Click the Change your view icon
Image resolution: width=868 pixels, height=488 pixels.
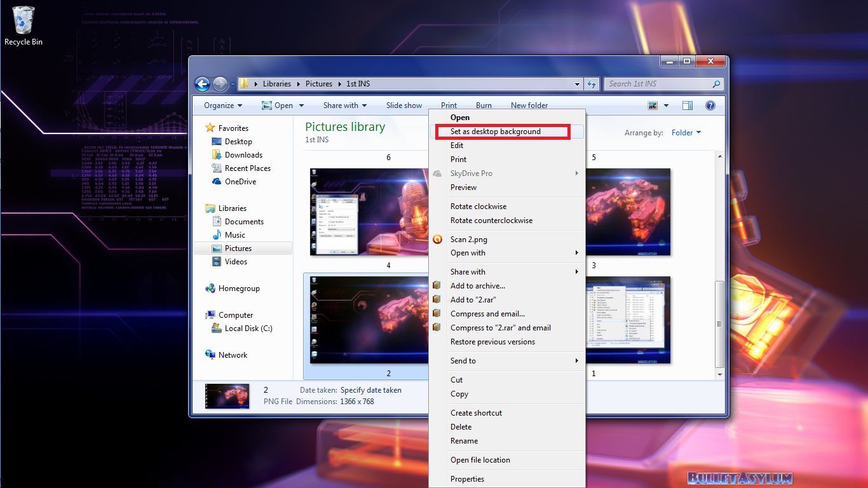click(653, 105)
